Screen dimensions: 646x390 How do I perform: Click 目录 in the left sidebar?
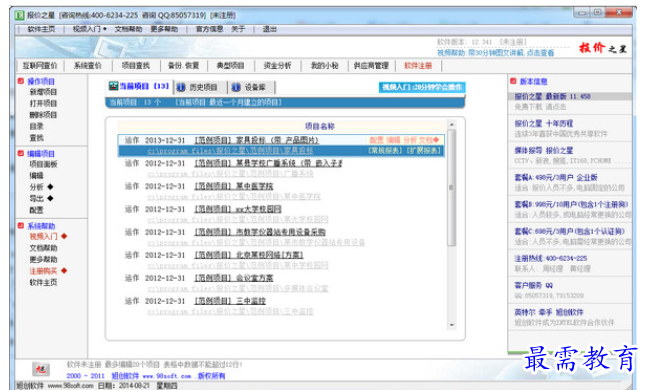coord(36,126)
